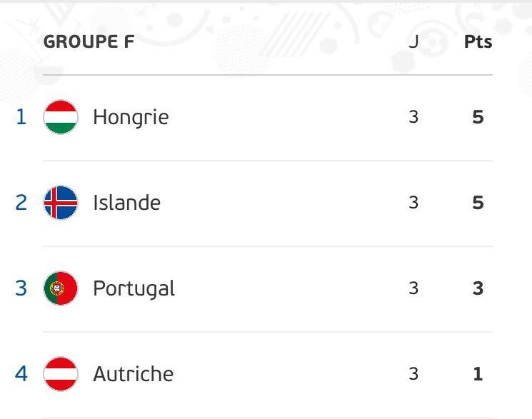
Task: Click Autriche's points value 1
Action: (478, 374)
